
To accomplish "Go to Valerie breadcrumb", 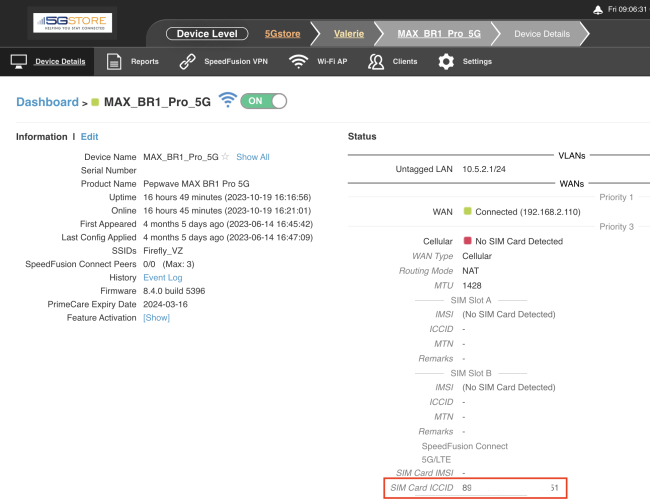I will pos(349,34).
